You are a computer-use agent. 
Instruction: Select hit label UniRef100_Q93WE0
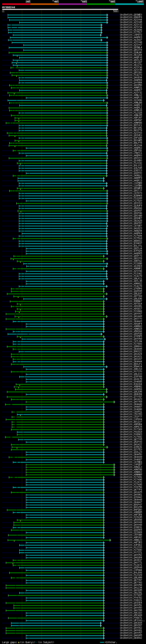click(131, 15)
